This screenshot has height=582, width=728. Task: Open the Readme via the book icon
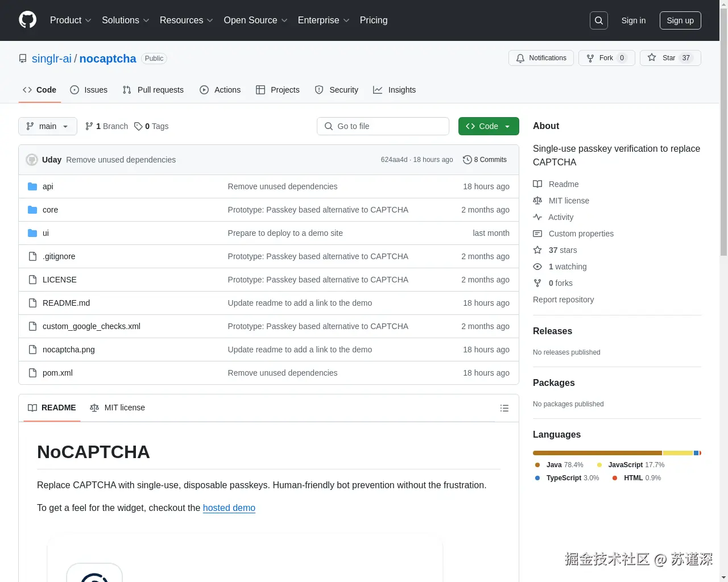pos(537,184)
